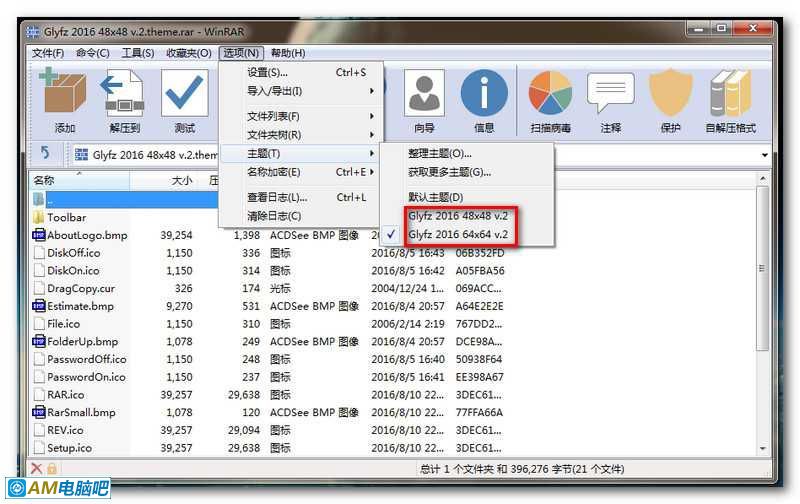Viewport: 800px width, 504px height.
Task: Choose Organize themes (整理主题) entry
Action: [466, 154]
